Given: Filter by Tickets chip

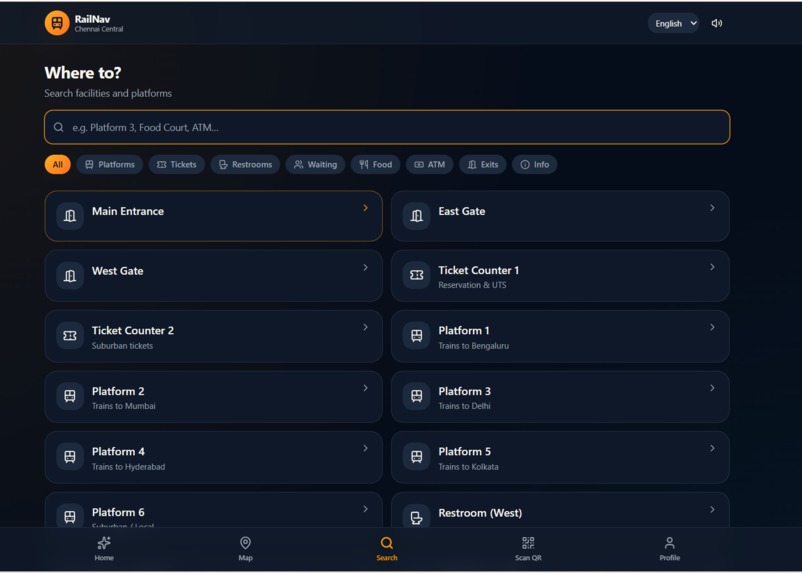Looking at the screenshot, I should pos(176,164).
